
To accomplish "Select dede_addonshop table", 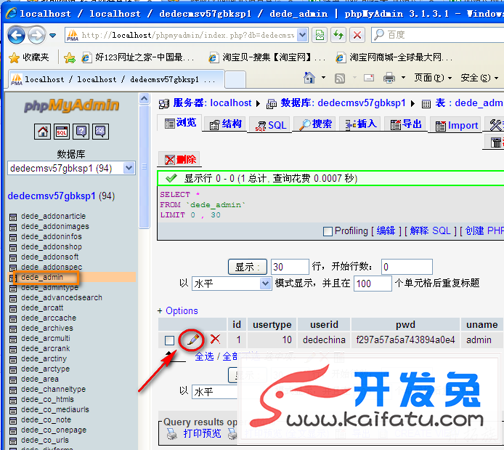I will pyautogui.click(x=52, y=247).
